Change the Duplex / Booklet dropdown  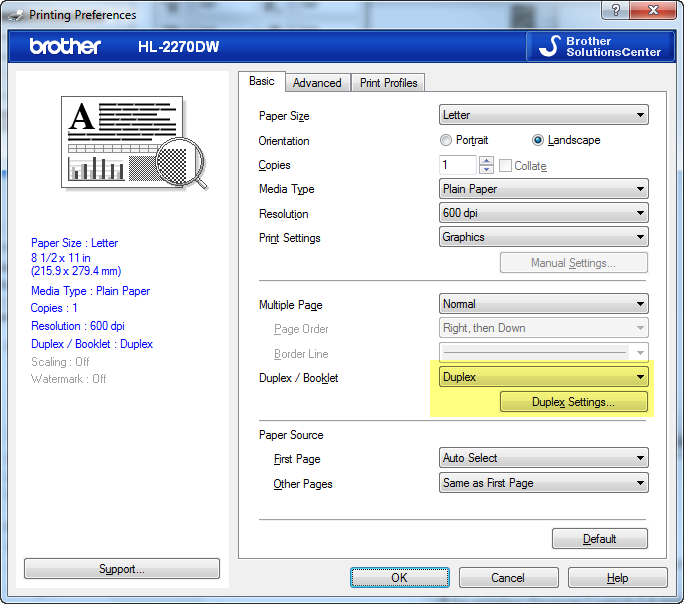tap(543, 377)
